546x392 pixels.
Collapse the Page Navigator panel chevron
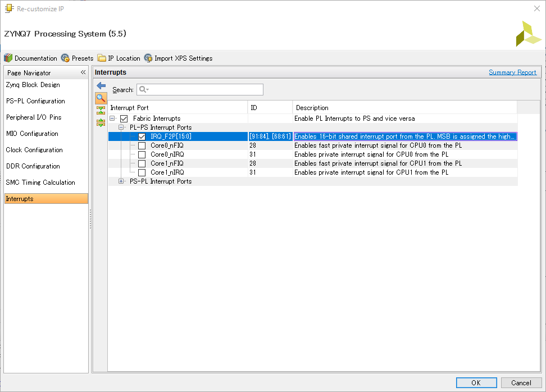tap(83, 72)
